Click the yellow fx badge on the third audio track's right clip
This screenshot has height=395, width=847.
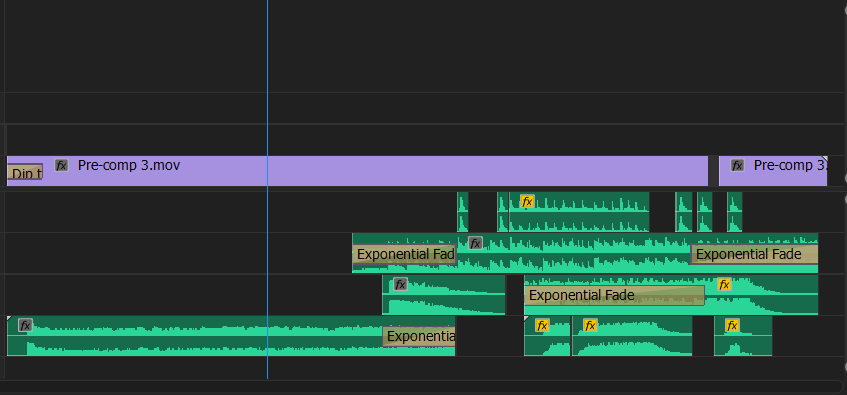[x=724, y=284]
